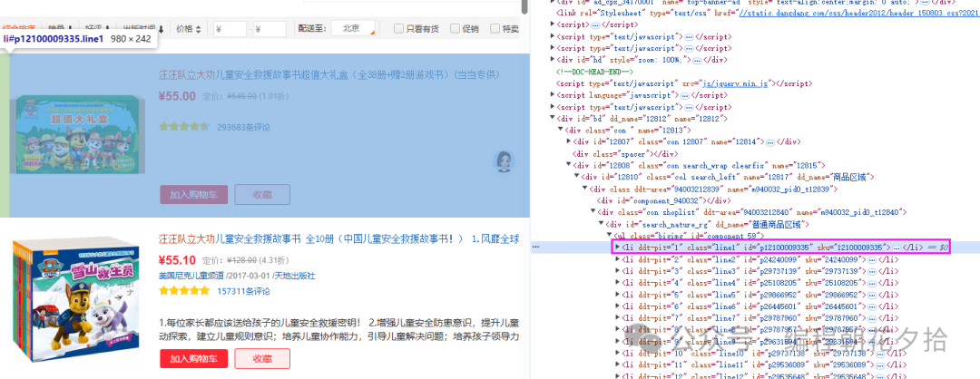Viewport: 980px width, 379px height.
Task: Select the div class="spacer" element row
Action: (x=625, y=153)
